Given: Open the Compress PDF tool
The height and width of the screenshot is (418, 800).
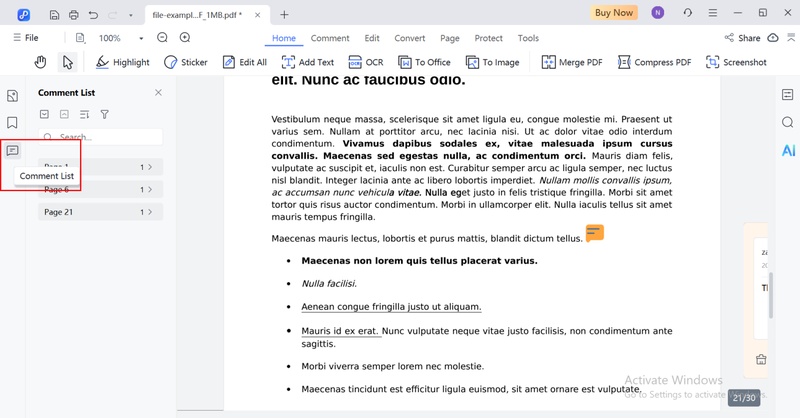Looking at the screenshot, I should [654, 62].
